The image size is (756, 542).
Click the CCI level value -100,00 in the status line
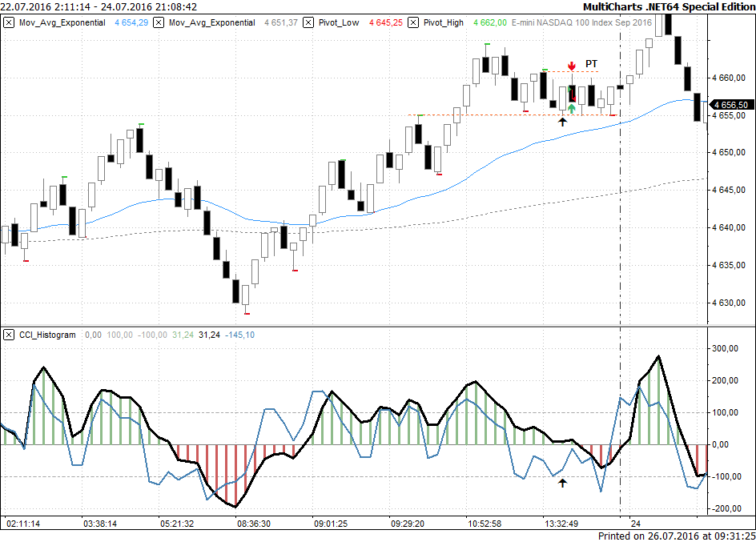152,335
